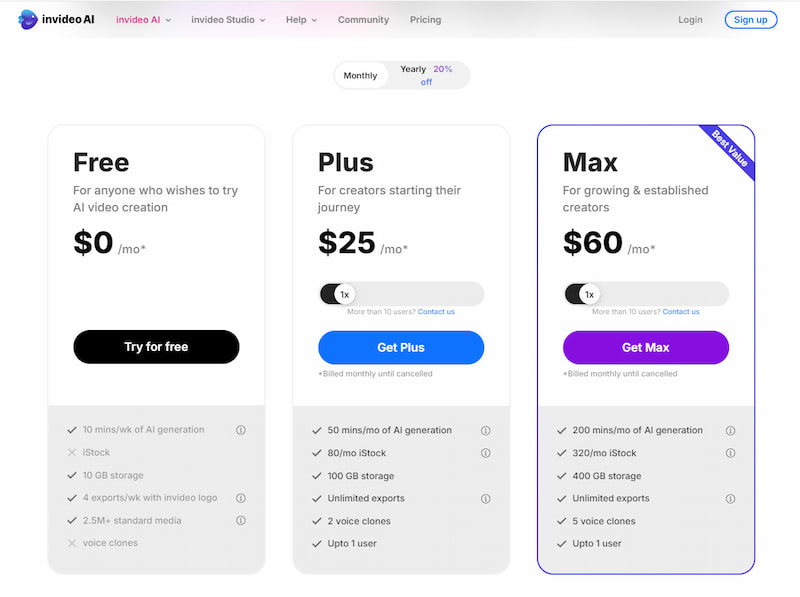Click info icon beside 2.5M+ standard media
The width and height of the screenshot is (800, 597).
tap(241, 521)
